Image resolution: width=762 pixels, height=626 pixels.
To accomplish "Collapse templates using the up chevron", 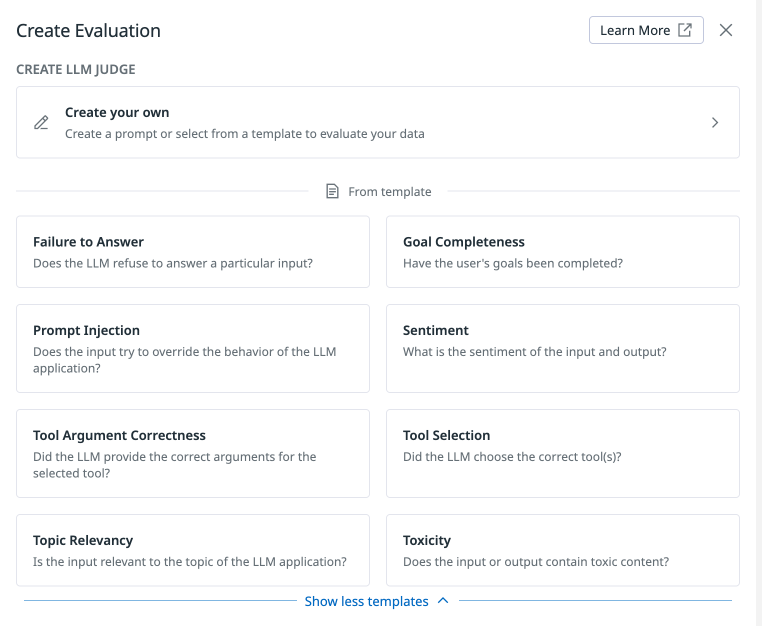I will [x=443, y=601].
